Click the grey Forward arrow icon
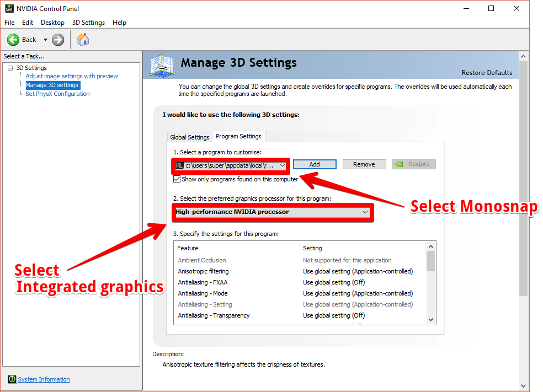 click(x=58, y=40)
